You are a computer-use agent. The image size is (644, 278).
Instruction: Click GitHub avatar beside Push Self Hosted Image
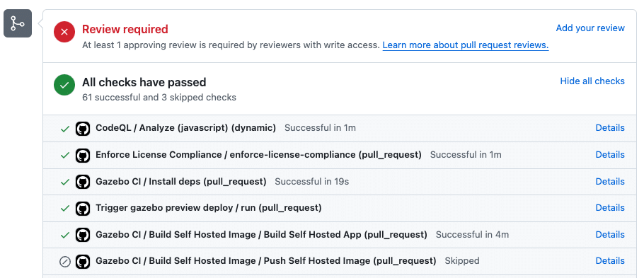[x=83, y=262]
